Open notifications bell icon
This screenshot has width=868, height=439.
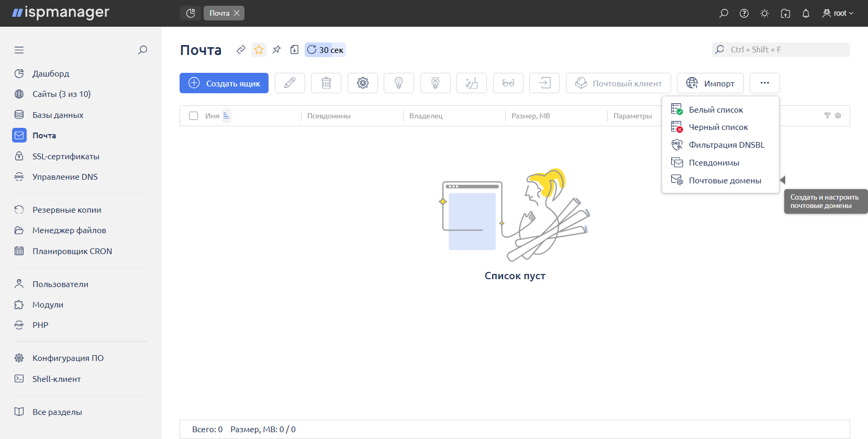coord(806,13)
